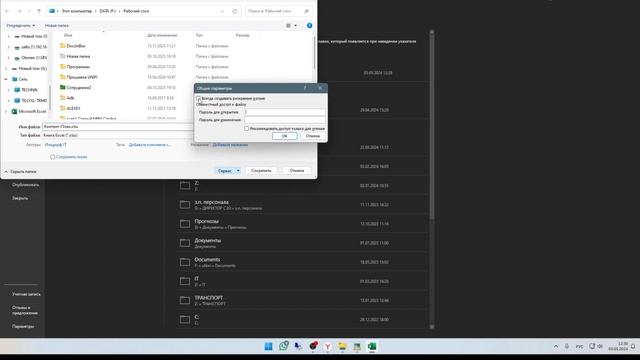This screenshot has width=640, height=360.
Task: Open Yandex Browser from the taskbar
Action: pyautogui.click(x=327, y=347)
